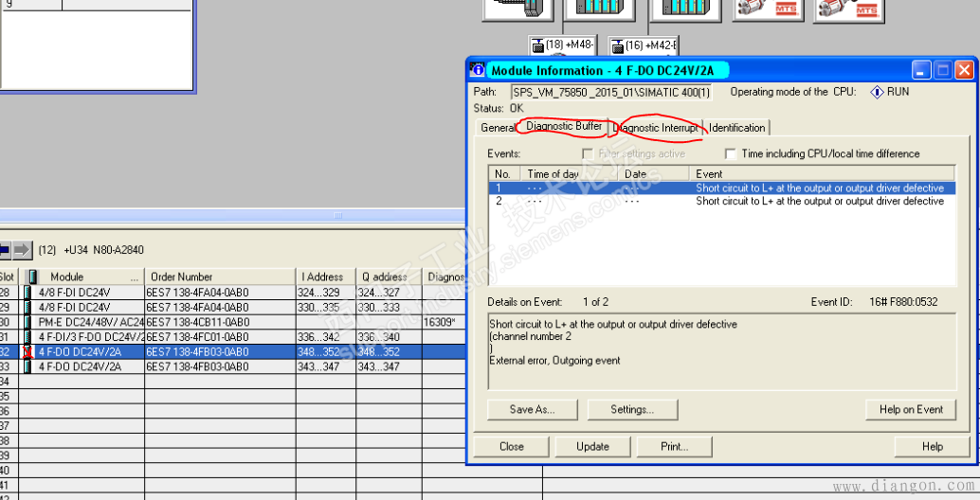Click the back navigation arrow above the slot table
The image size is (980, 500).
(4, 250)
